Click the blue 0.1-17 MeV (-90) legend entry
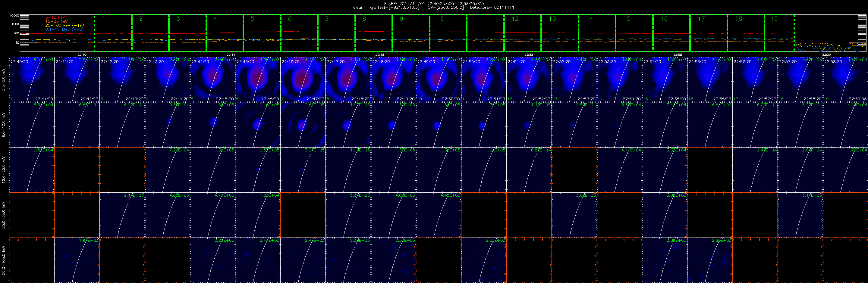Screen dimensions: 868x283 tap(64, 29)
